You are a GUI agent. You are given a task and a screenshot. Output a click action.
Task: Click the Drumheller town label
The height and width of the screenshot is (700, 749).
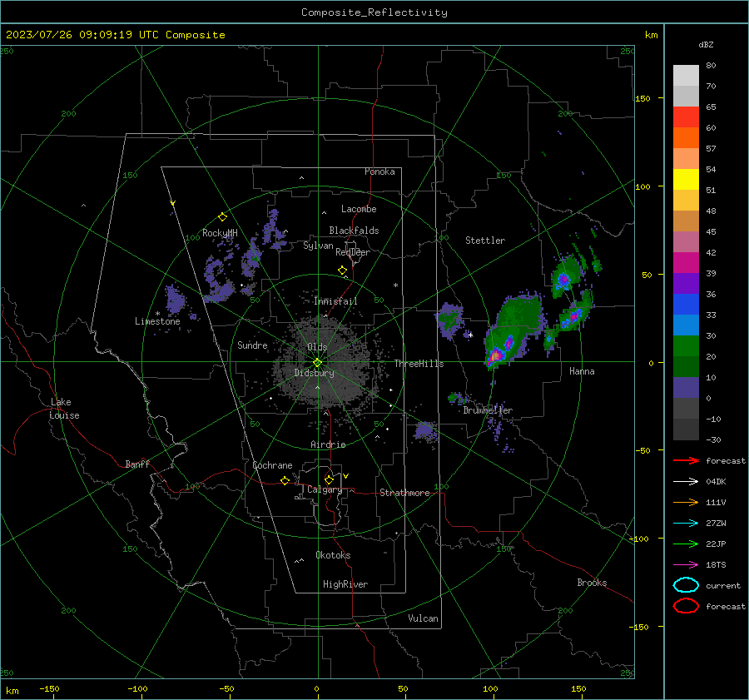click(487, 410)
